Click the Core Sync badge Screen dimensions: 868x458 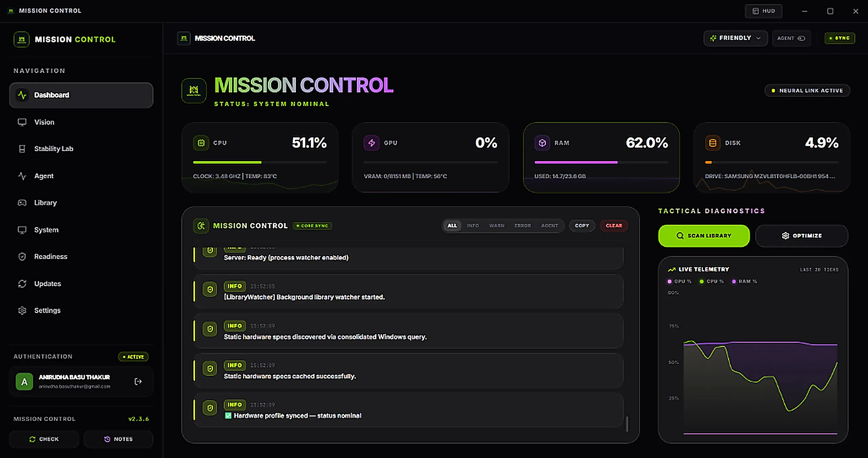click(x=312, y=226)
